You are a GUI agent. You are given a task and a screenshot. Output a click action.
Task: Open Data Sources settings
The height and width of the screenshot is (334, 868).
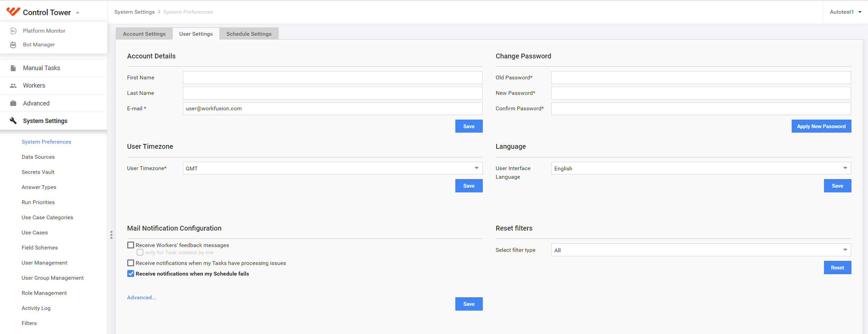point(38,157)
